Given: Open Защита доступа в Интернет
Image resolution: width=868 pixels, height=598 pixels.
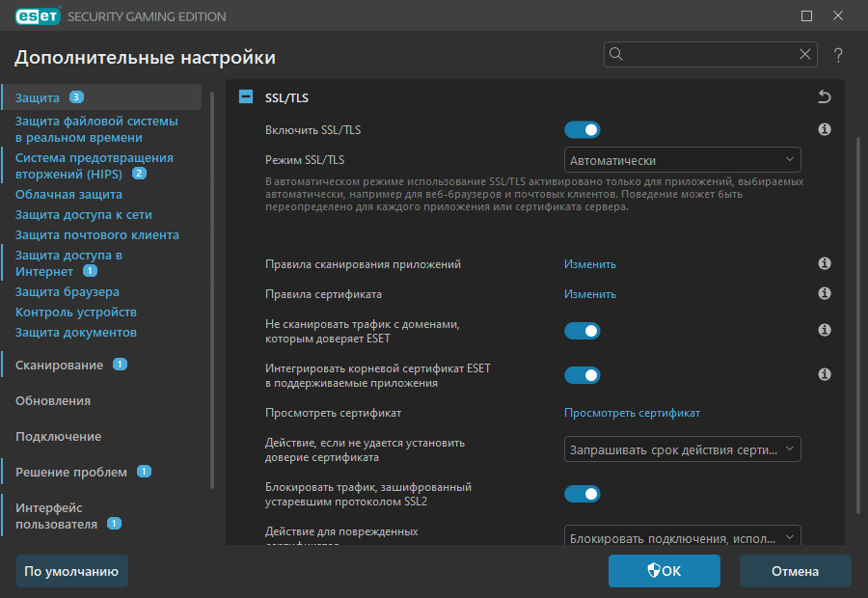Looking at the screenshot, I should pyautogui.click(x=68, y=263).
